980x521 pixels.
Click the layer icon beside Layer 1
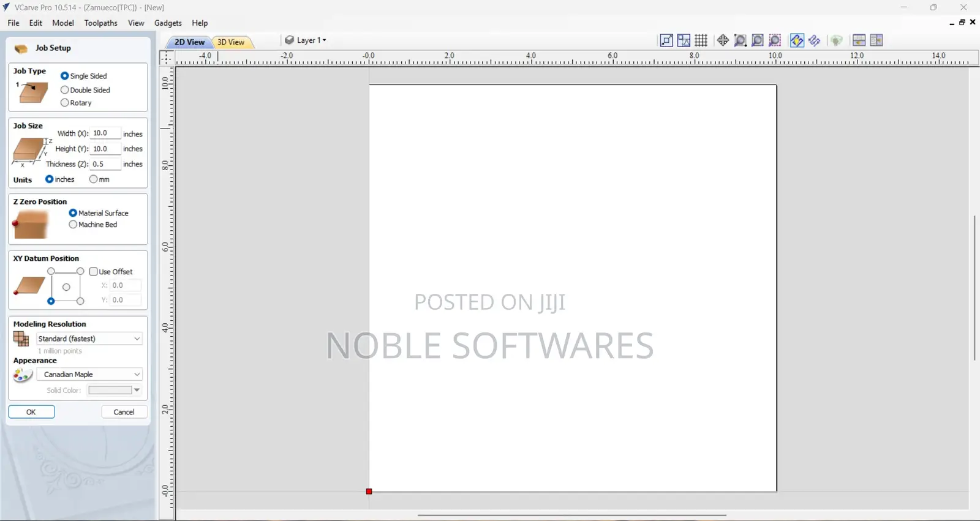[x=290, y=40]
